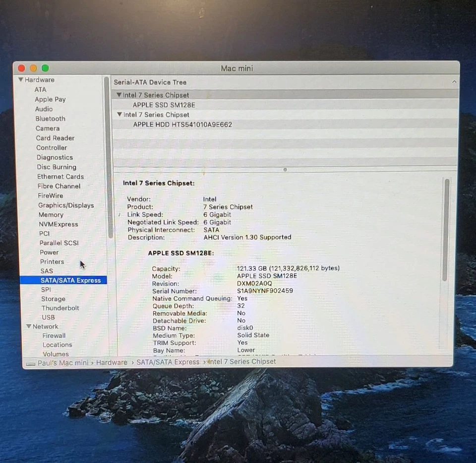The width and height of the screenshot is (476, 463).
Task: Open Firewall under the Network section
Action: 54,335
